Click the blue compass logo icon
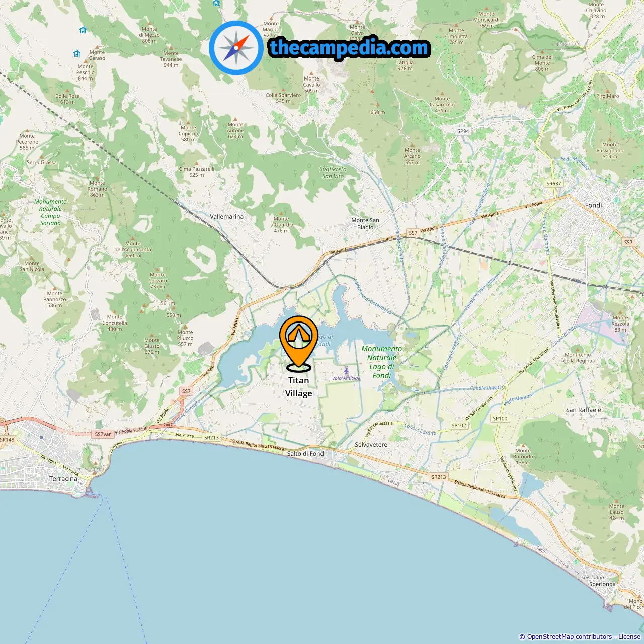This screenshot has height=644, width=644. pyautogui.click(x=236, y=48)
